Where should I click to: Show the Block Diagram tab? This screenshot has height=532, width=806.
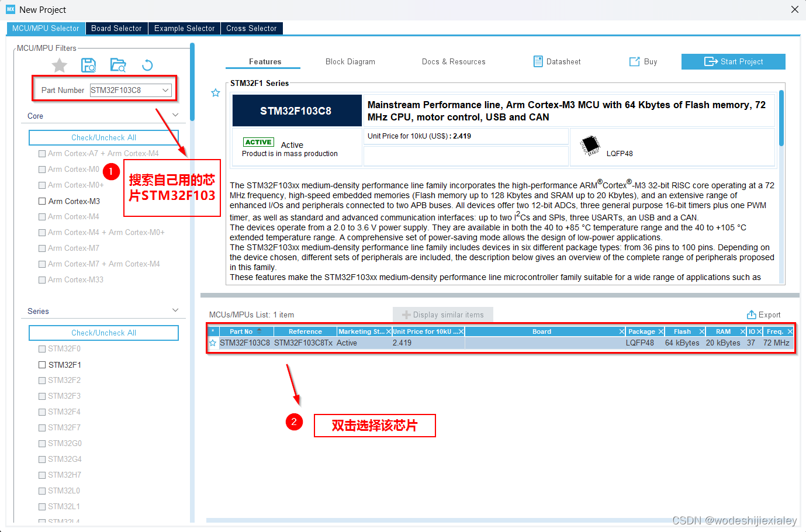click(x=350, y=61)
